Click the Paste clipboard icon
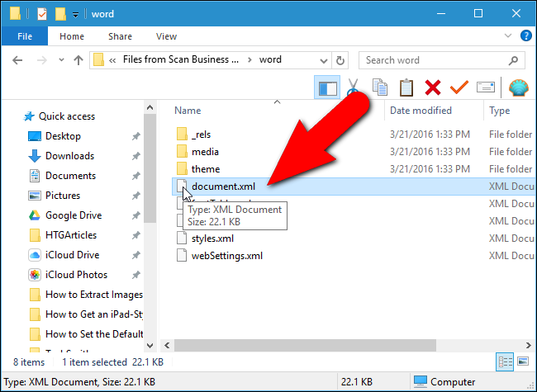537x392 pixels. (406, 87)
